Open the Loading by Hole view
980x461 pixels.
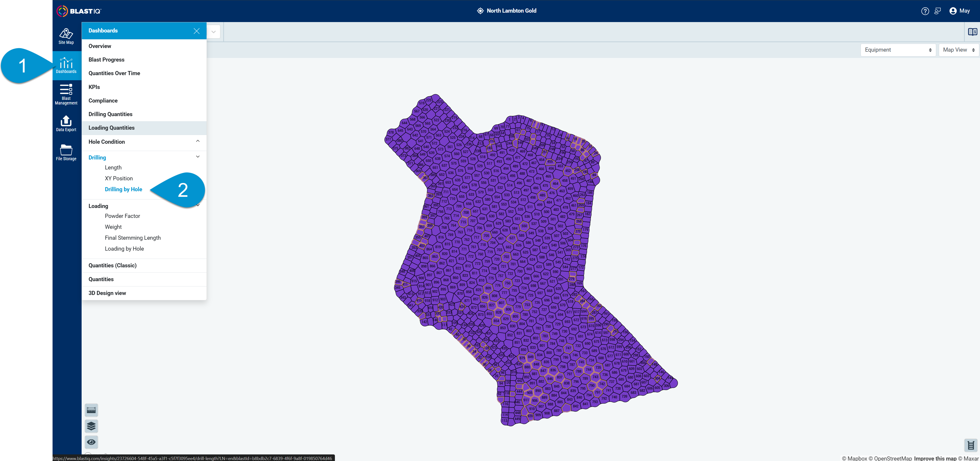tap(124, 249)
